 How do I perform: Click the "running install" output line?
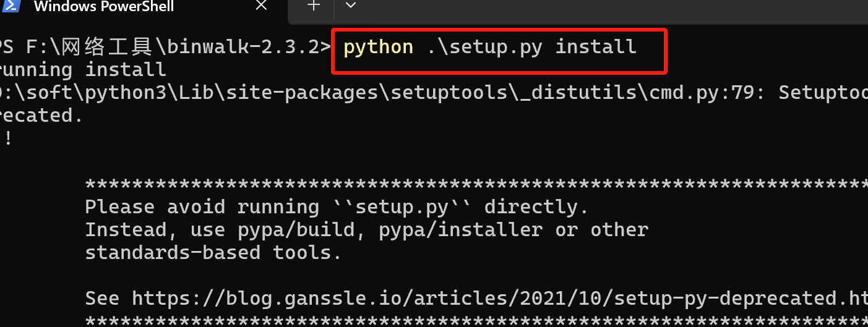pos(83,70)
